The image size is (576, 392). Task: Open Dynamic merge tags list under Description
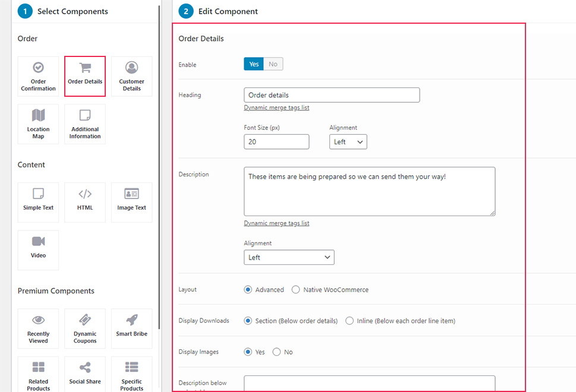[x=276, y=223]
